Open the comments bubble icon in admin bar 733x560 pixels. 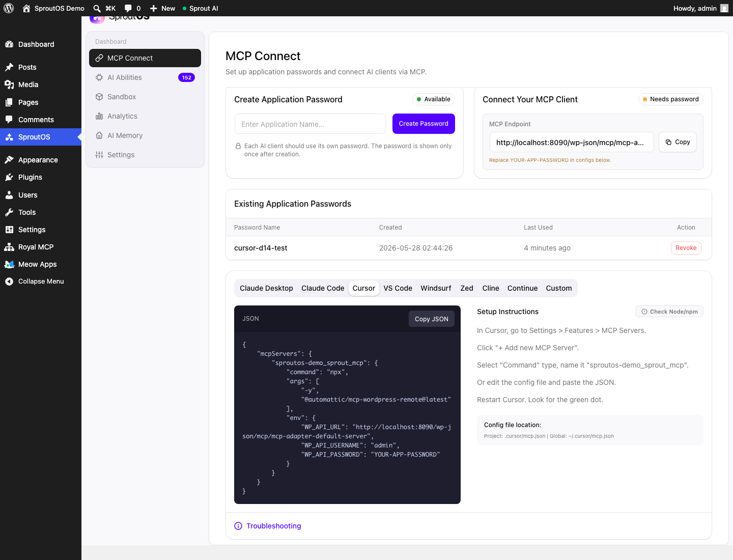tap(128, 8)
